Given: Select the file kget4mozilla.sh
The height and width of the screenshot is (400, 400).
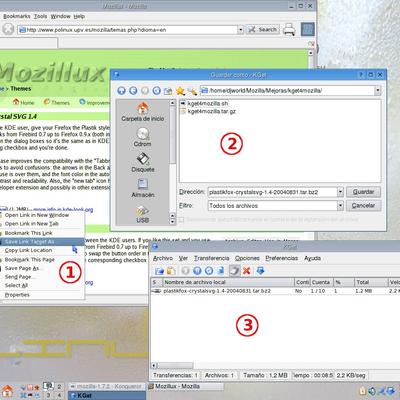Looking at the screenshot, I should point(204,103).
